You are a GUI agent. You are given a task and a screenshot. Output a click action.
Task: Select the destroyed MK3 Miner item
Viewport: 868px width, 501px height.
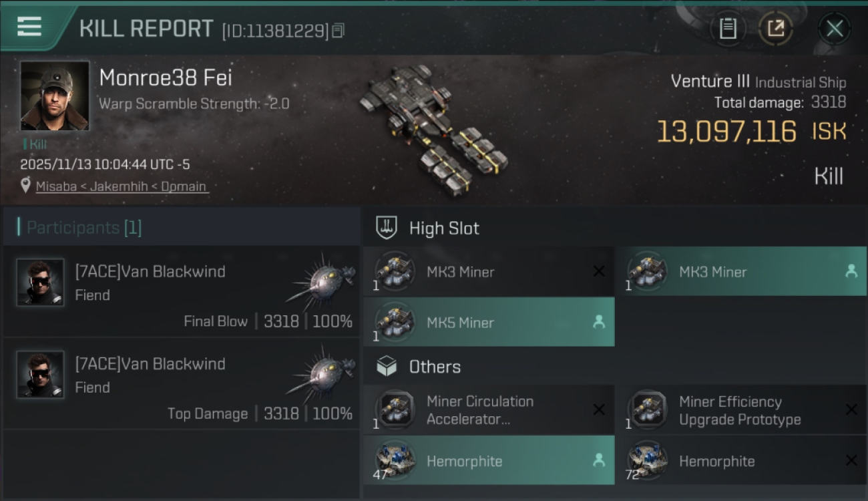[x=489, y=272]
